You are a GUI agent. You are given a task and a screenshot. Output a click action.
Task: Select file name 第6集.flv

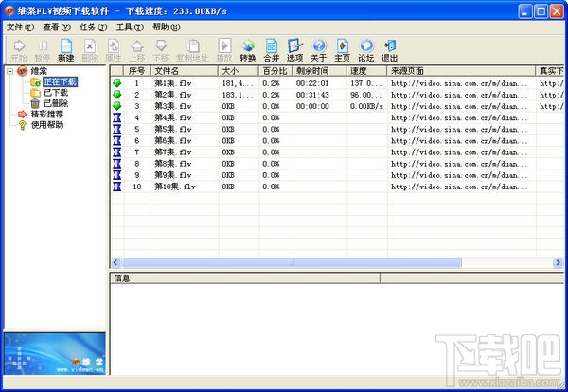(x=173, y=141)
